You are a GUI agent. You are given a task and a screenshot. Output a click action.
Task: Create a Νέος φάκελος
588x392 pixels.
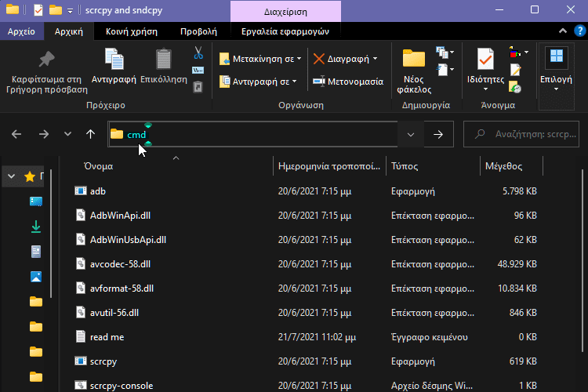tap(414, 71)
